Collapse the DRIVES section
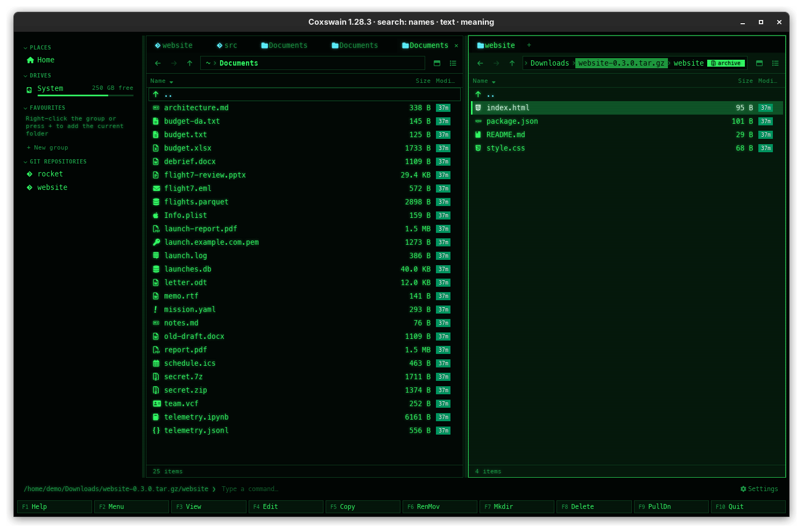The height and width of the screenshot is (532, 803). pyautogui.click(x=37, y=76)
